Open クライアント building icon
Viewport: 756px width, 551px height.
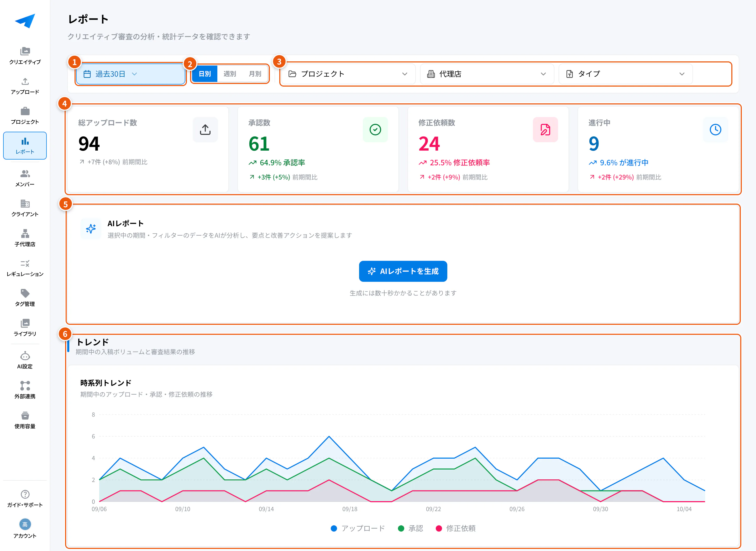tap(25, 208)
